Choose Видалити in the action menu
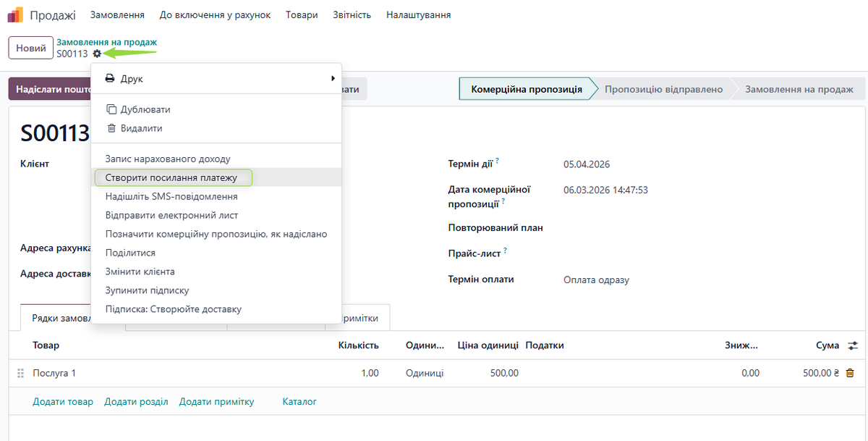 pyautogui.click(x=141, y=128)
